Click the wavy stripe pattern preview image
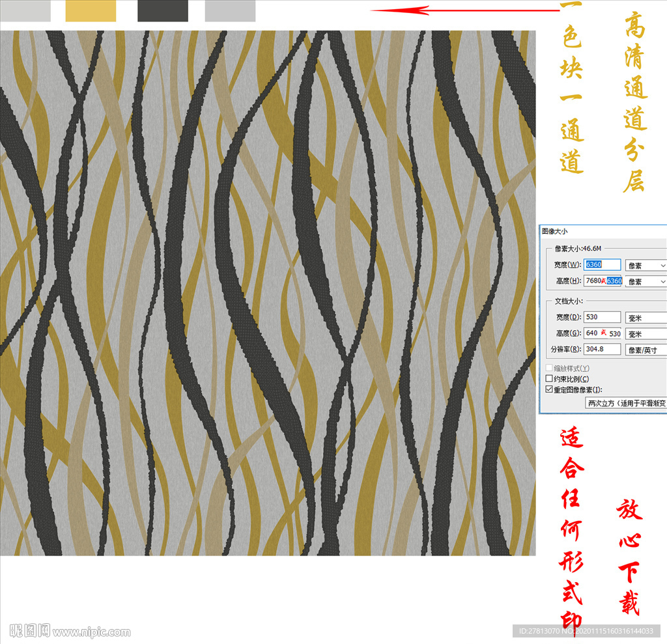667x644 pixels. point(268,293)
